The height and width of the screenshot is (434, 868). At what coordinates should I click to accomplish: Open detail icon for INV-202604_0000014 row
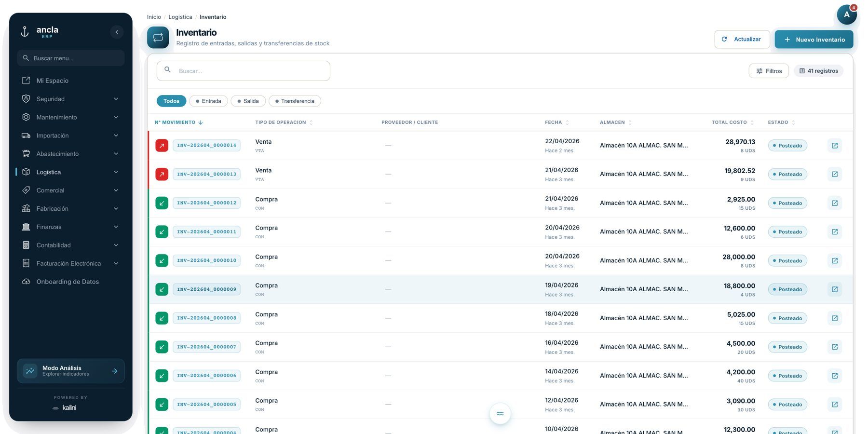coord(835,146)
